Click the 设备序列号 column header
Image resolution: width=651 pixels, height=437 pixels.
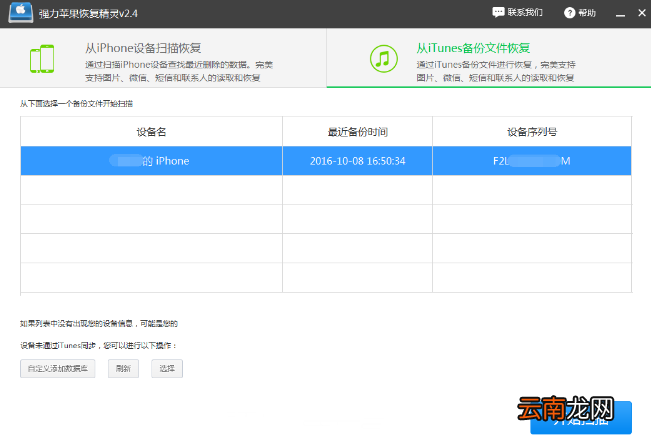click(x=532, y=132)
